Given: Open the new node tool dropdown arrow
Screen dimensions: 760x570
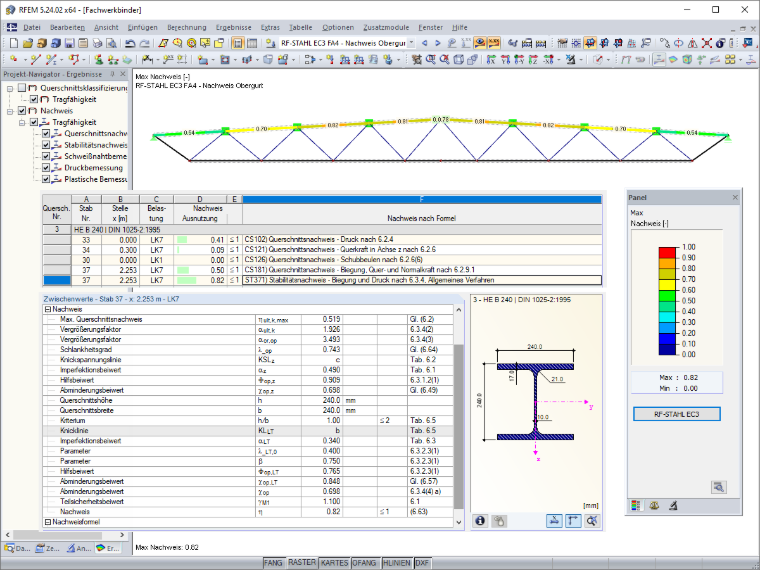Looking at the screenshot, I should click(24, 60).
